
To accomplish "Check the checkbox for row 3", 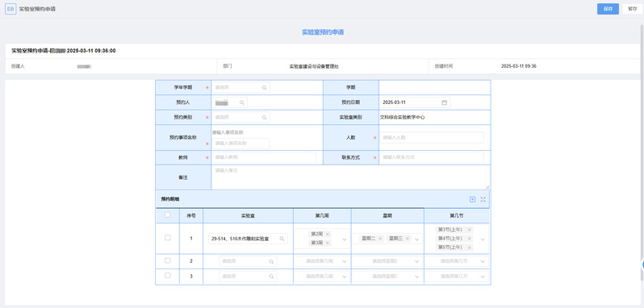I will pos(168,276).
